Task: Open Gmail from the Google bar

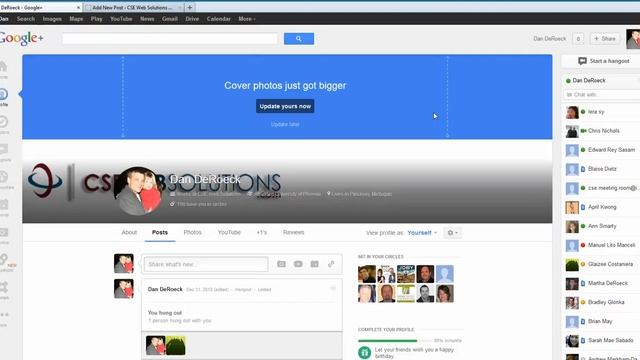Action: tap(169, 19)
